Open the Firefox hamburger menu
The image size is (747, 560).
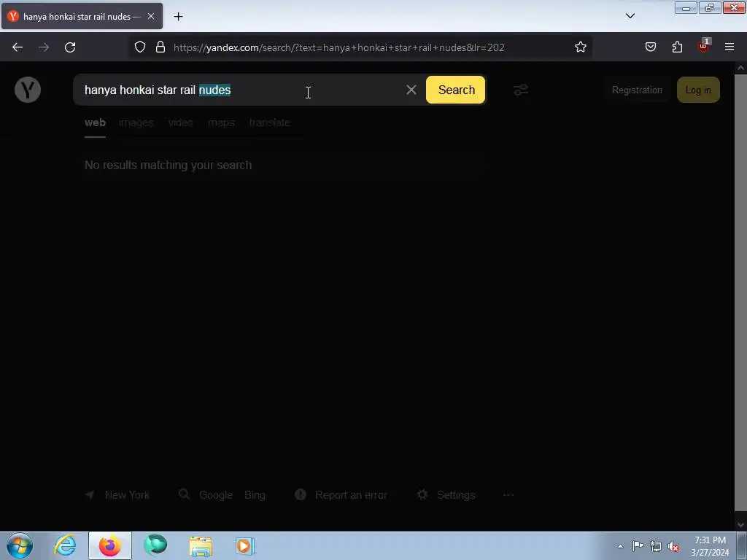click(x=729, y=47)
